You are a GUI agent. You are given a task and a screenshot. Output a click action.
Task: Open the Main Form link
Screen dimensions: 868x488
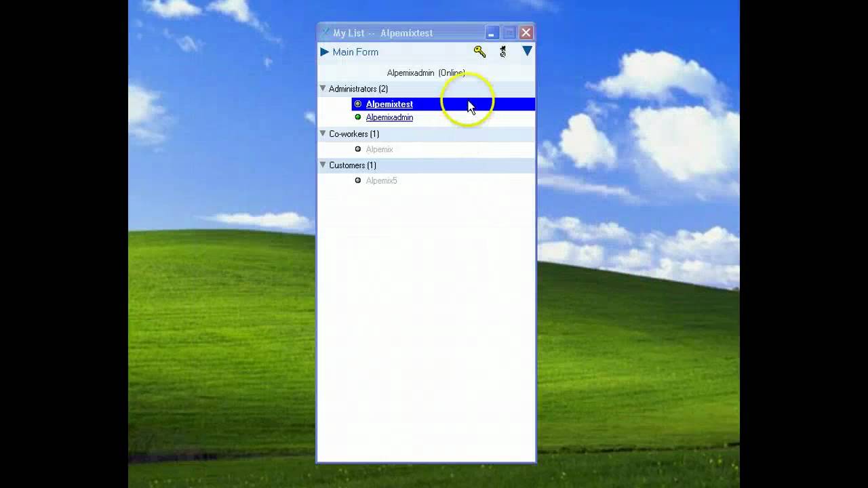(x=355, y=52)
